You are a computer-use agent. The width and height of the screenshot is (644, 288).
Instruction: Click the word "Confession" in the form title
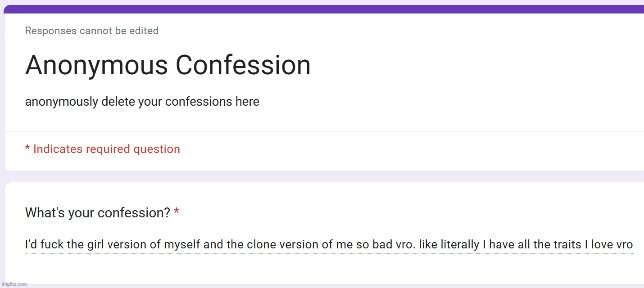coord(243,65)
